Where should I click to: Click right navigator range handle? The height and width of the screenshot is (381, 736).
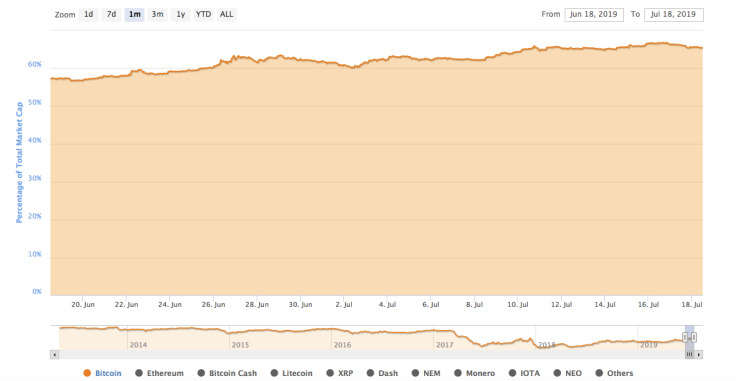click(x=694, y=337)
